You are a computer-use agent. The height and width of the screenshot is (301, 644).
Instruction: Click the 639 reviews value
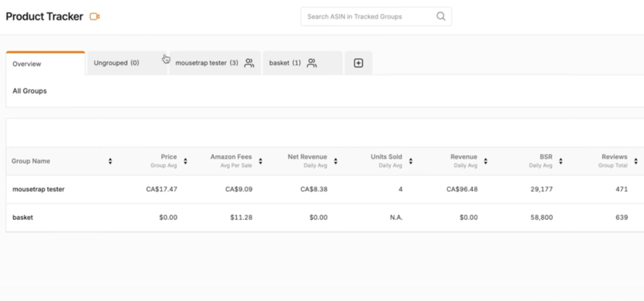[621, 217]
